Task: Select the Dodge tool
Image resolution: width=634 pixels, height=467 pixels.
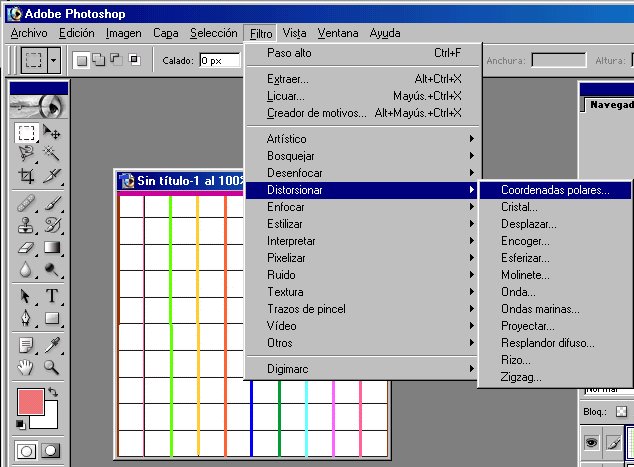Action: pos(52,269)
